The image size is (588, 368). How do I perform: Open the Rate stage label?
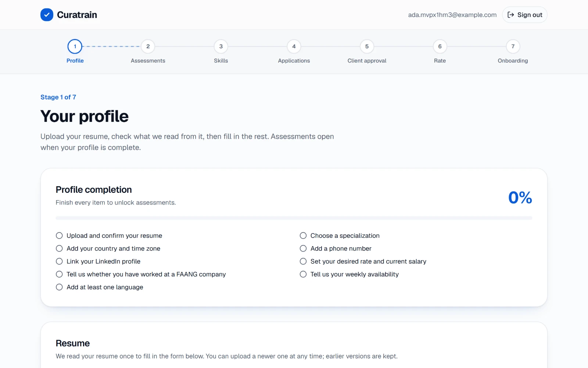[x=440, y=61]
